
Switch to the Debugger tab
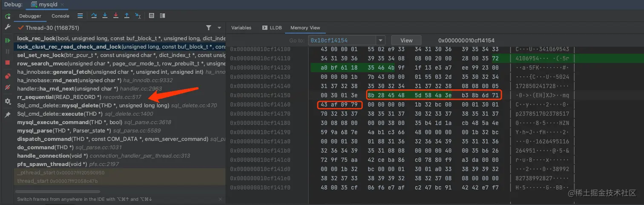tap(30, 16)
